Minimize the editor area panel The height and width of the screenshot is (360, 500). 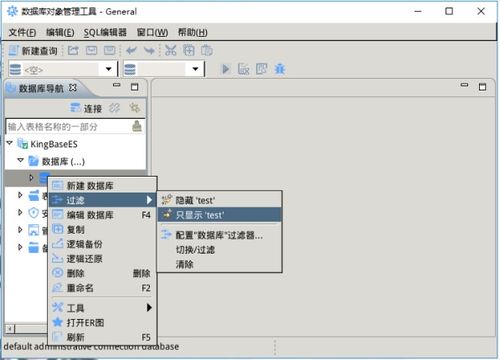pos(464,85)
